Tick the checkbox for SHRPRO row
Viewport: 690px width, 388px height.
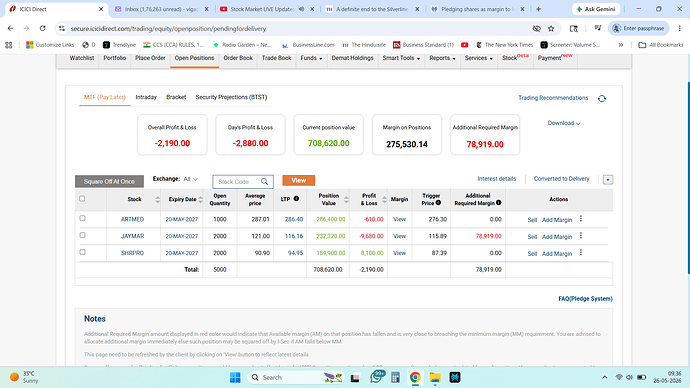[82, 252]
